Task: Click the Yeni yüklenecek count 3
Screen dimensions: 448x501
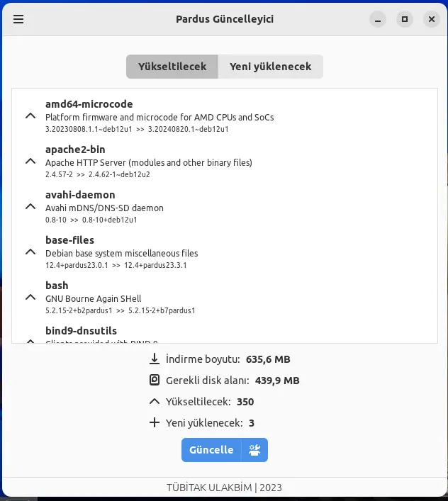Action: [x=252, y=423]
